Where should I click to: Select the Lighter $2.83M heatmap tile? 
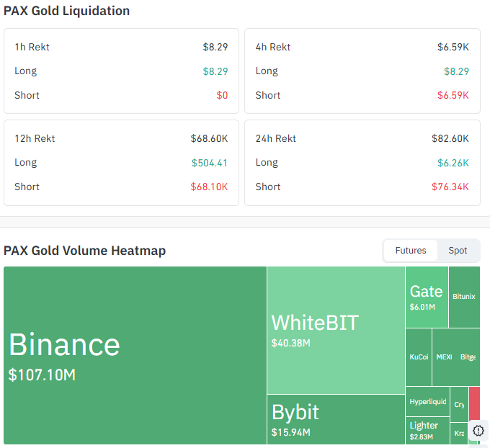[x=427, y=431]
